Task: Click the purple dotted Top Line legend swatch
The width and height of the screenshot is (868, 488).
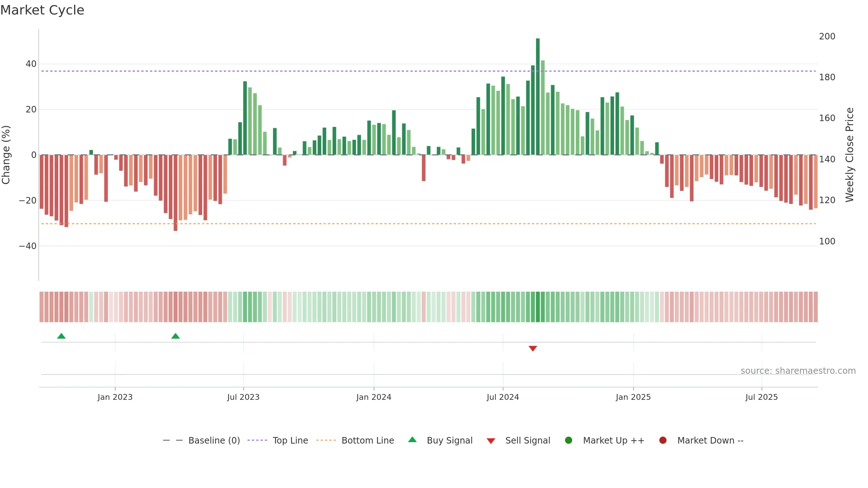Action: click(x=257, y=440)
